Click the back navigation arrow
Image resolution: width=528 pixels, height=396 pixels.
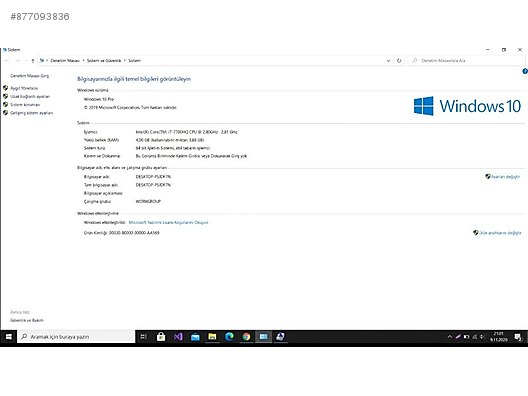click(7, 61)
